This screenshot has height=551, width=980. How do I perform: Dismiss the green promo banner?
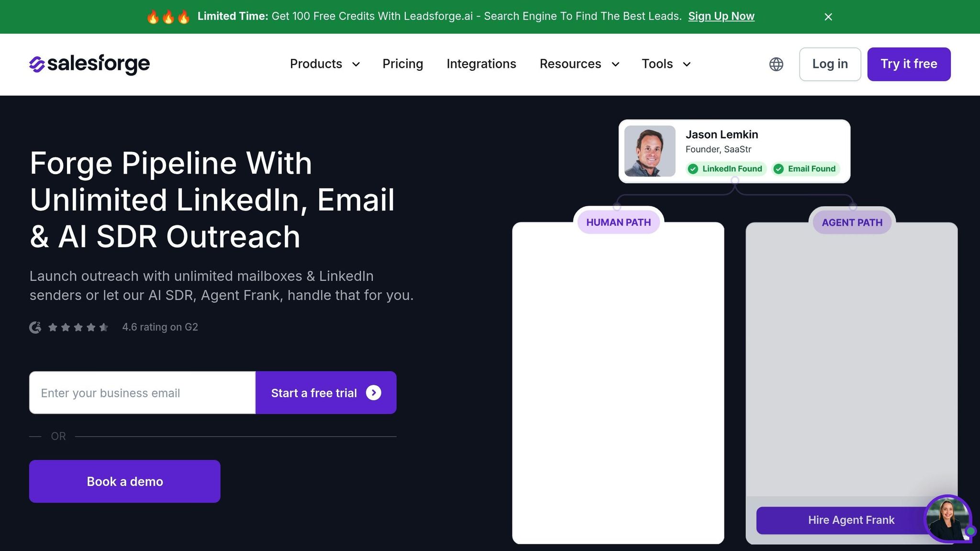(x=828, y=17)
